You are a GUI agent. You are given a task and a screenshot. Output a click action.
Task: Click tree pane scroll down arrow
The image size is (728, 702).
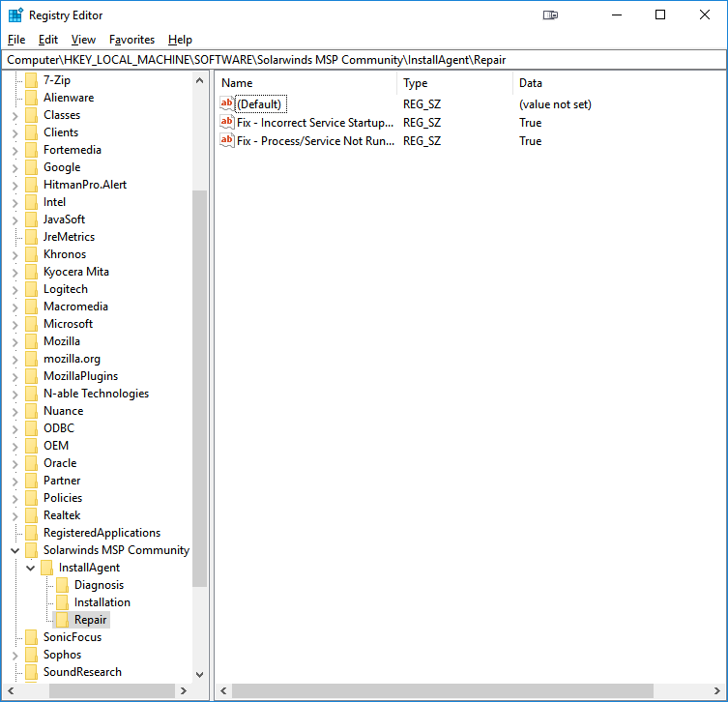click(x=199, y=675)
